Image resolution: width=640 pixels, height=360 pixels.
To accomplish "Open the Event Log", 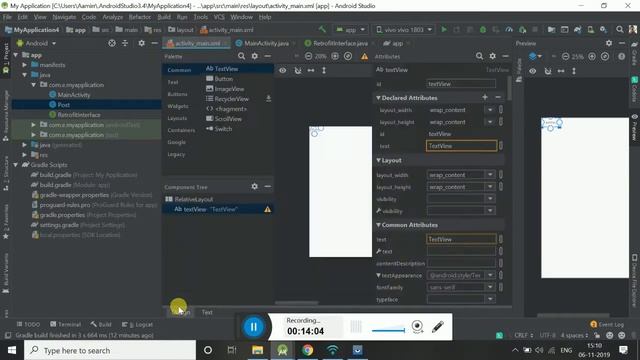I will (x=607, y=324).
